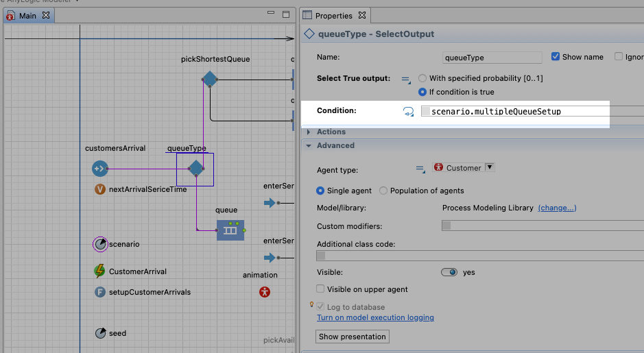Screen dimensions: 644x353
Task: Select the scenario parameter icon
Action: [100, 244]
